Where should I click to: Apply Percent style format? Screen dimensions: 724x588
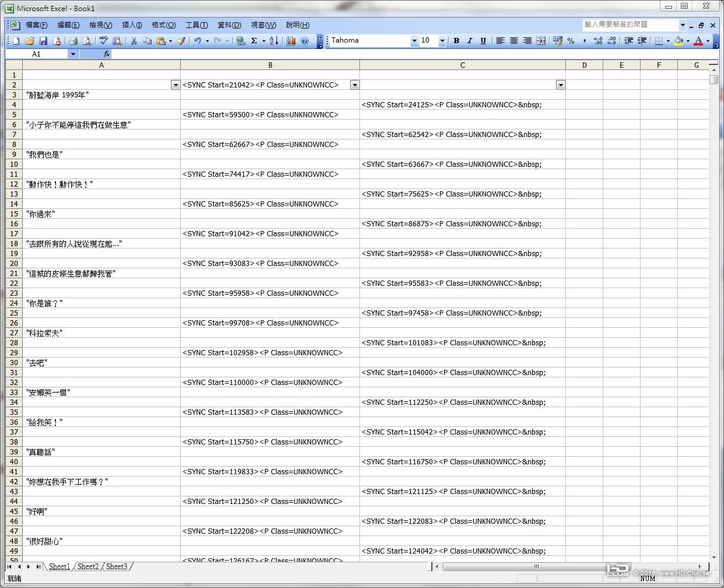pos(571,41)
